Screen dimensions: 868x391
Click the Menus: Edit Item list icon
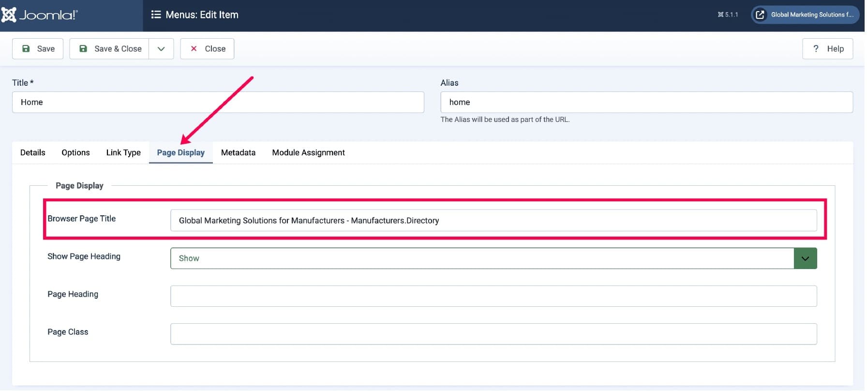[x=156, y=15]
